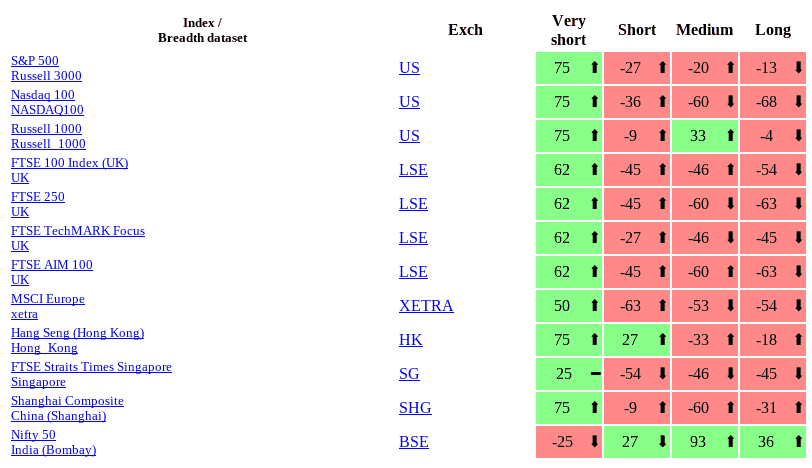Click the down arrow in Nasdaq 100 Long cell
The height and width of the screenshot is (468, 812).
click(798, 102)
